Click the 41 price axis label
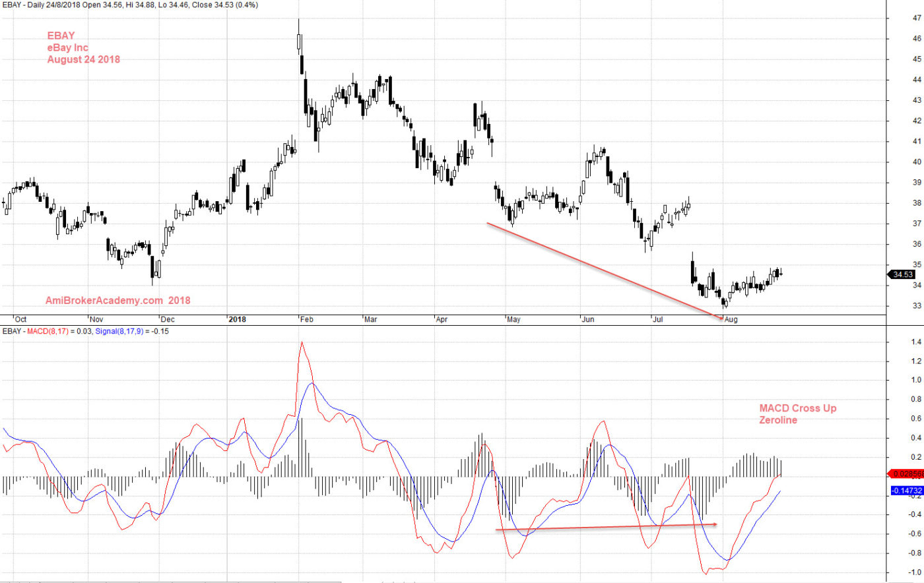924x583 pixels. tap(917, 141)
